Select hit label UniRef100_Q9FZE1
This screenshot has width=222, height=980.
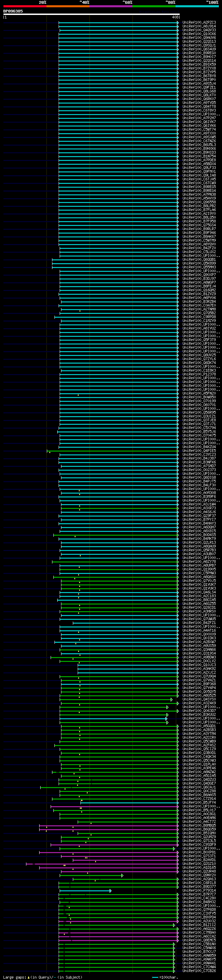click(199, 88)
